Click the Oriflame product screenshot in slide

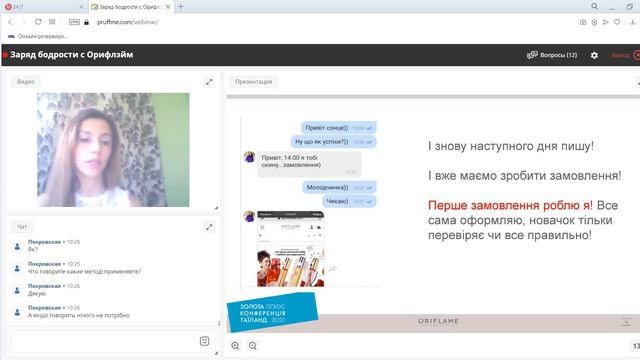[291, 249]
